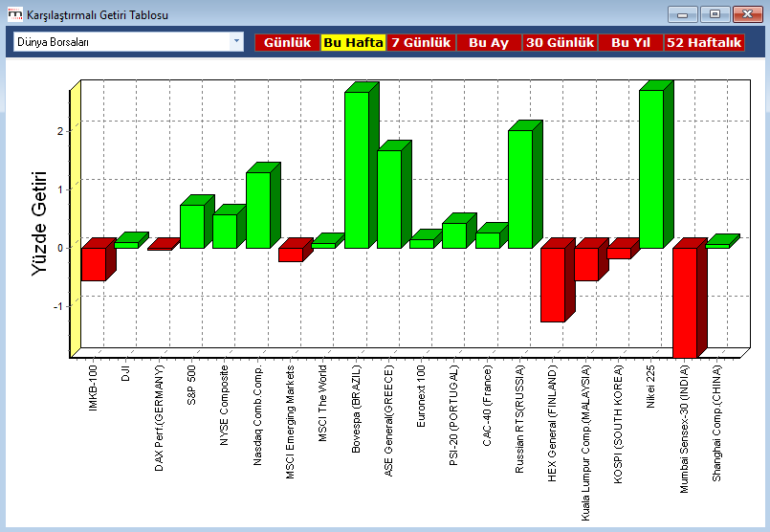This screenshot has width=770, height=532.
Task: Click the red MSCI Emerging Markets bar
Action: tap(291, 255)
